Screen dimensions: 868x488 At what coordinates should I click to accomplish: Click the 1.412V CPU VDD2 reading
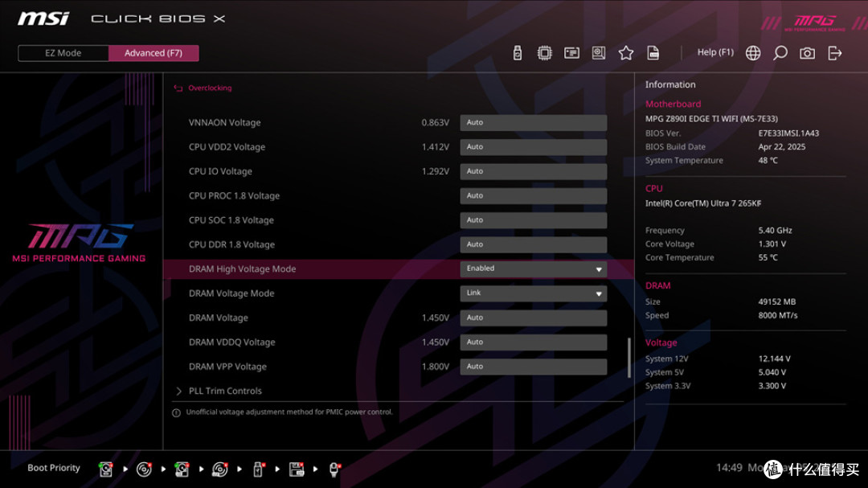pos(435,147)
